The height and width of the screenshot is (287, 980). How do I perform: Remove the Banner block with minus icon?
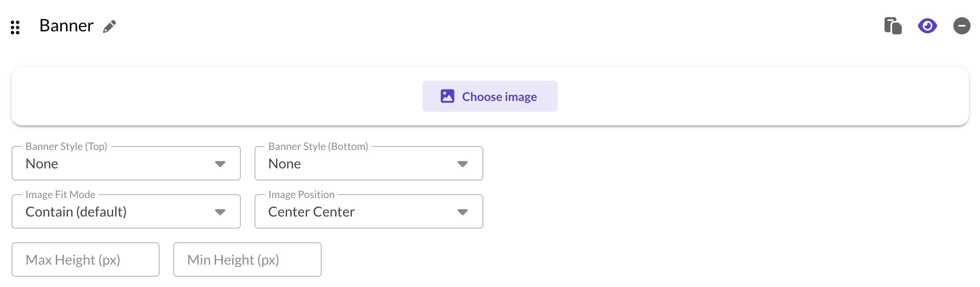pos(962,26)
